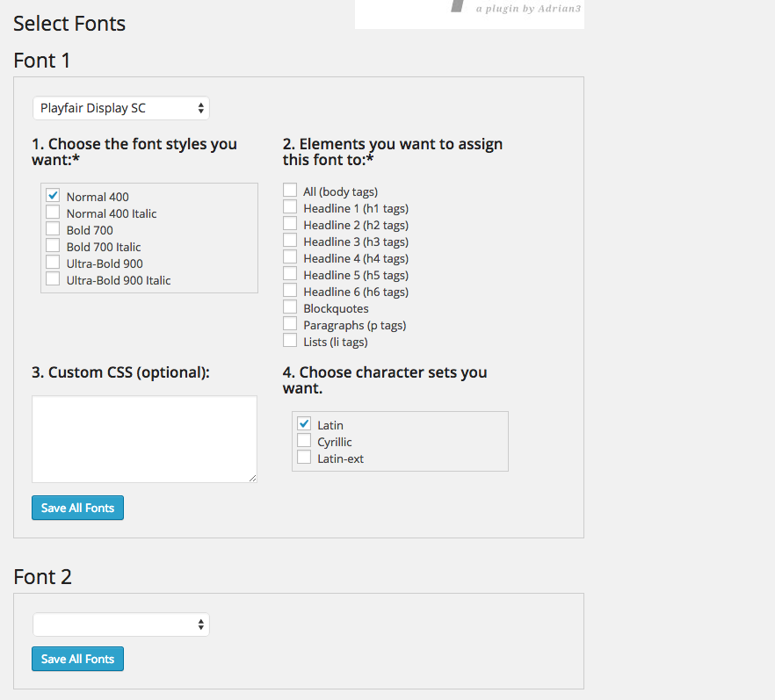The width and height of the screenshot is (775, 700).
Task: Check the Bold 700 style
Action: (x=53, y=228)
